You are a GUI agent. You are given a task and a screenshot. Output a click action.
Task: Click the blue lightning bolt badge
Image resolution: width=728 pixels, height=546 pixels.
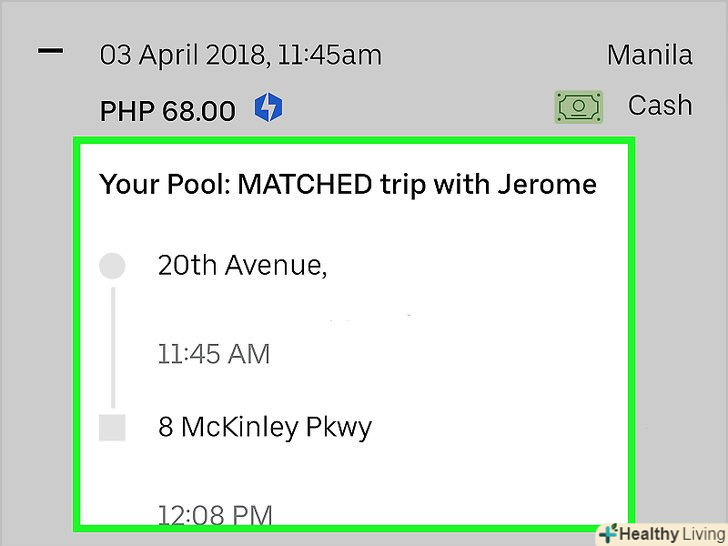pos(267,107)
